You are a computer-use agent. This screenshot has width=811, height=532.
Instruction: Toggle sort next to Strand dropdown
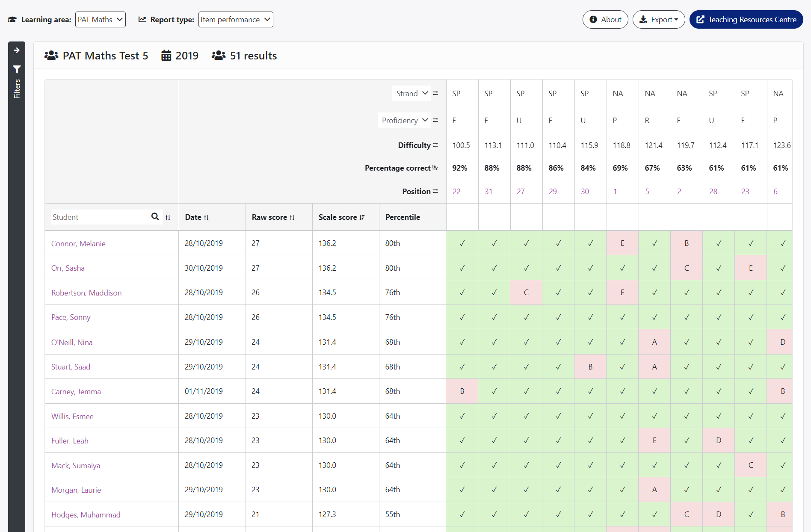[x=435, y=93]
